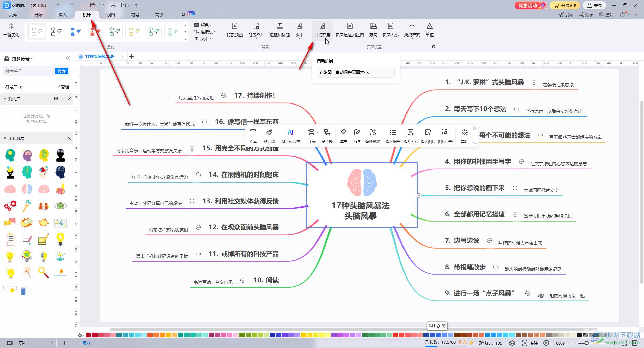Click the Open VIP (开通VIP) button

[x=565, y=5]
